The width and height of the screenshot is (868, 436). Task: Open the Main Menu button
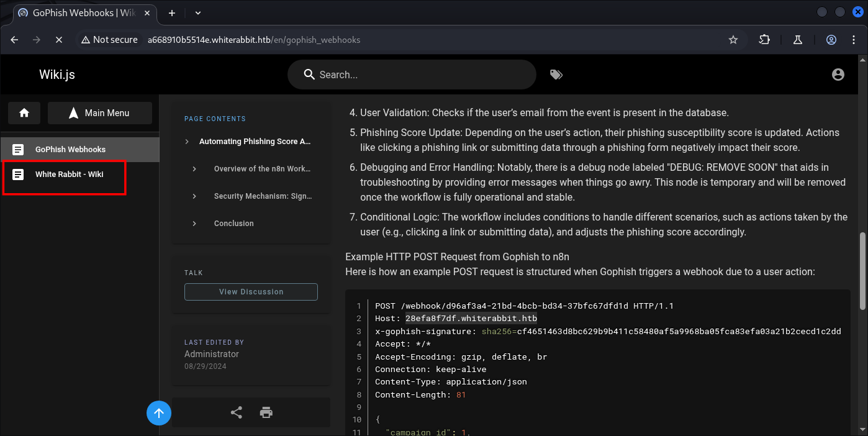pyautogui.click(x=100, y=113)
